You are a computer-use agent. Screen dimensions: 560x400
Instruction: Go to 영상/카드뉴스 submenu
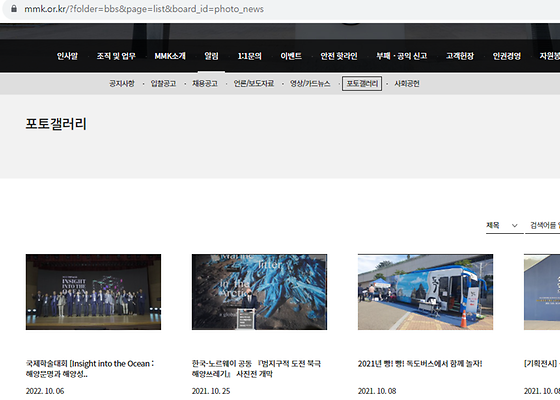click(310, 84)
